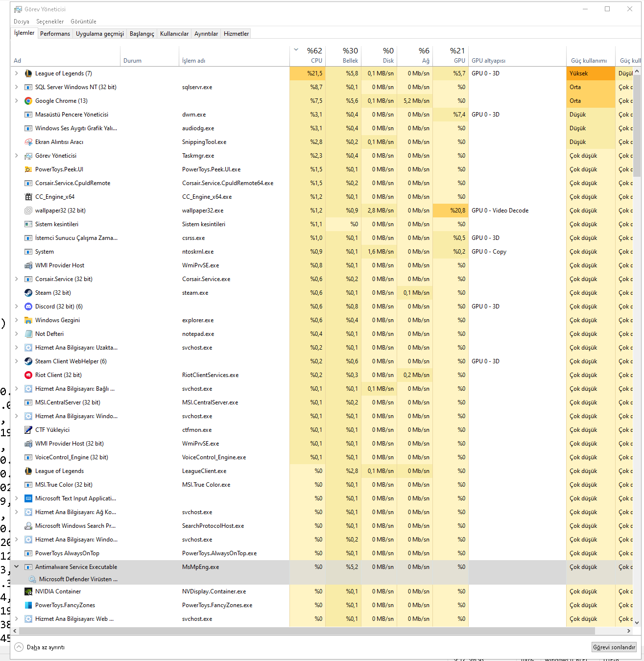Viewport: 644px width, 661px height.
Task: Open the Seçenekler menu
Action: pyautogui.click(x=50, y=22)
